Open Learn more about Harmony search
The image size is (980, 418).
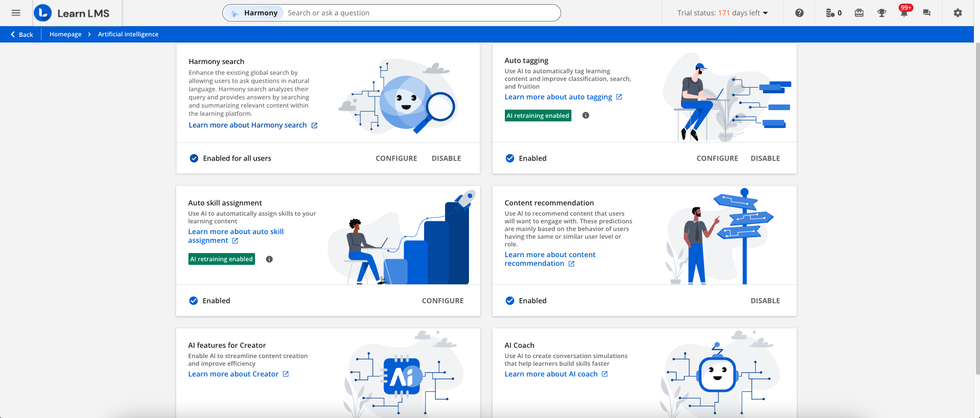(248, 125)
